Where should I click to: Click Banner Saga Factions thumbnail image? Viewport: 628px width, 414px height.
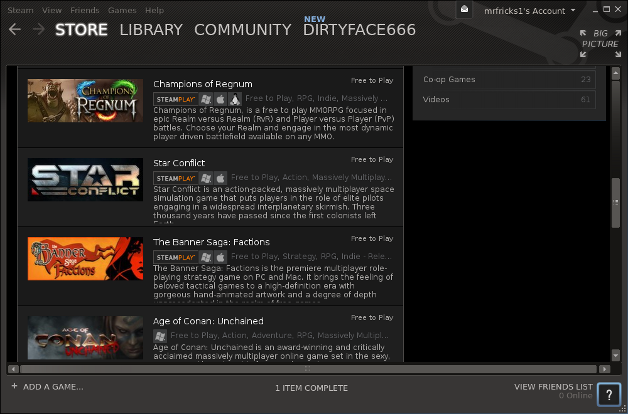(x=85, y=258)
